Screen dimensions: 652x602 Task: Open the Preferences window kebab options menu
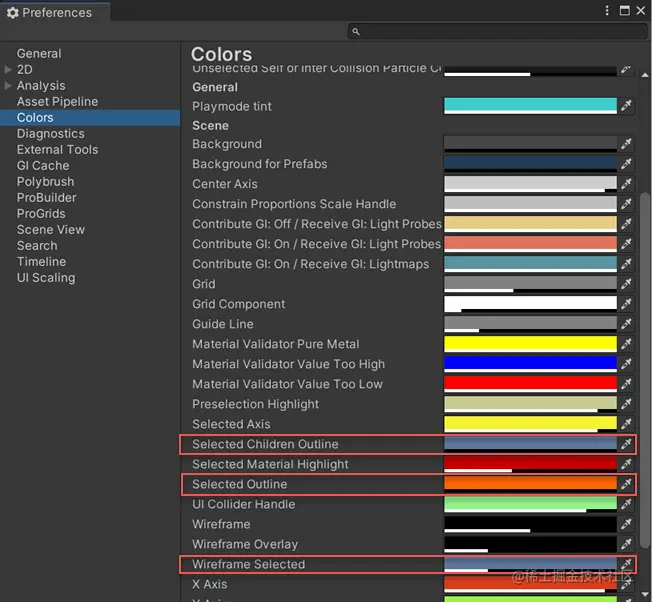click(607, 11)
